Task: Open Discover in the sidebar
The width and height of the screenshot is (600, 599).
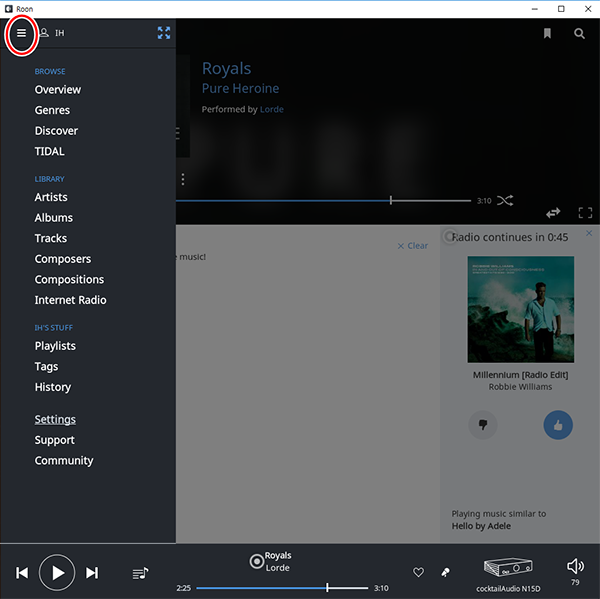Action: [x=56, y=131]
